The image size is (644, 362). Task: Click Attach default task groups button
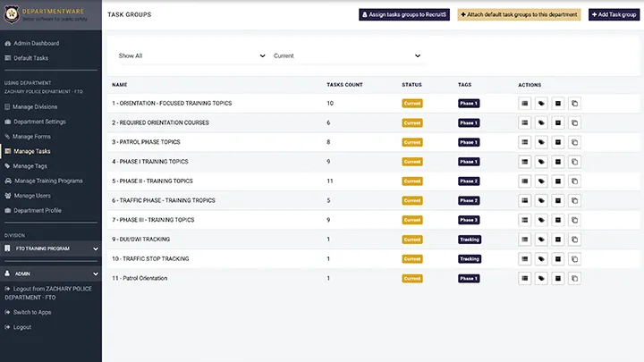[x=519, y=15]
